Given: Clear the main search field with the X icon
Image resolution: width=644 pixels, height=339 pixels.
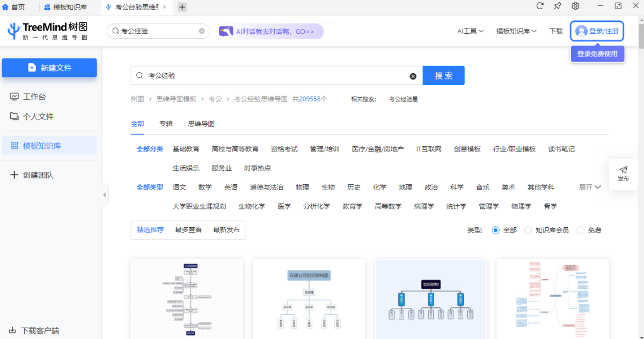Looking at the screenshot, I should (x=413, y=76).
